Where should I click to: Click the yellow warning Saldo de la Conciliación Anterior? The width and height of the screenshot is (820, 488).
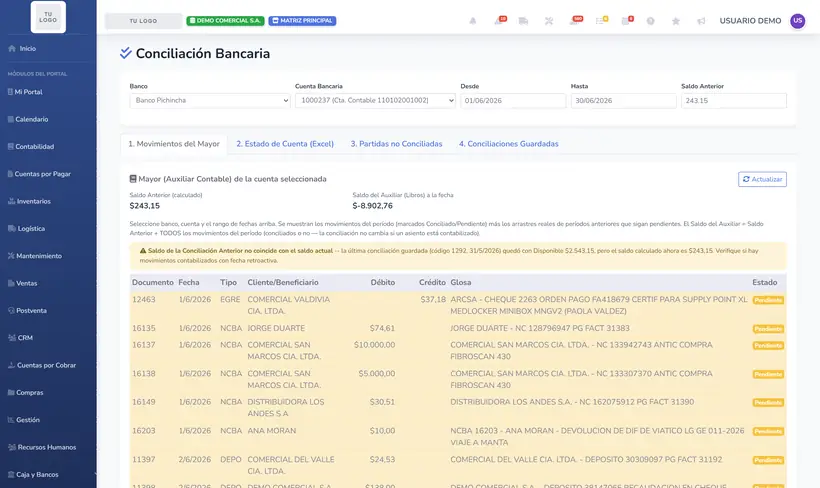pyautogui.click(x=458, y=256)
